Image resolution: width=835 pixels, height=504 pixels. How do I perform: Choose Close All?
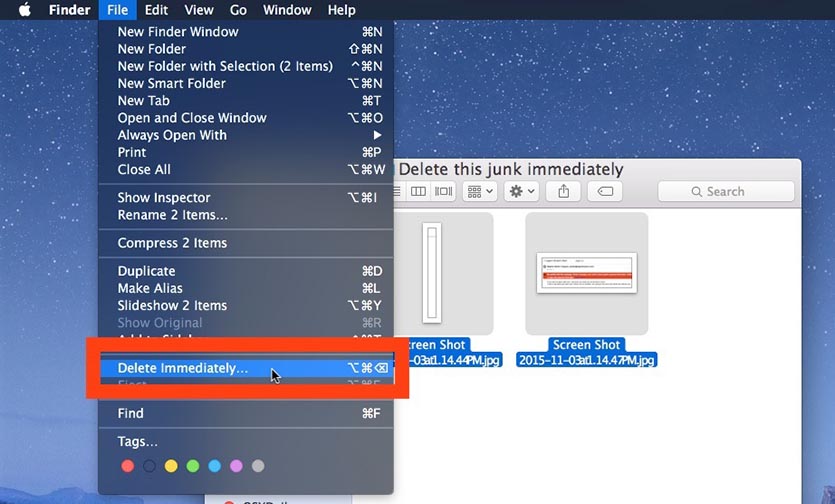[x=246, y=169]
